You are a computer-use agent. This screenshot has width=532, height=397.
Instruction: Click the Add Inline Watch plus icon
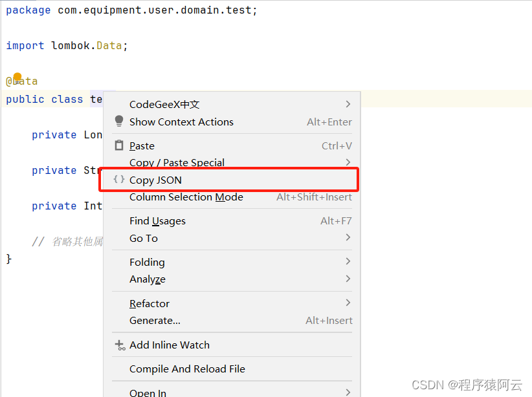[x=120, y=345]
